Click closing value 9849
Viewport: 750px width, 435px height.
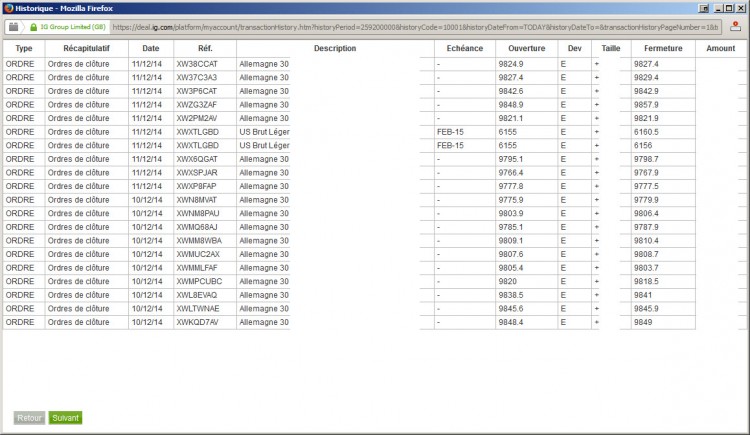point(643,323)
